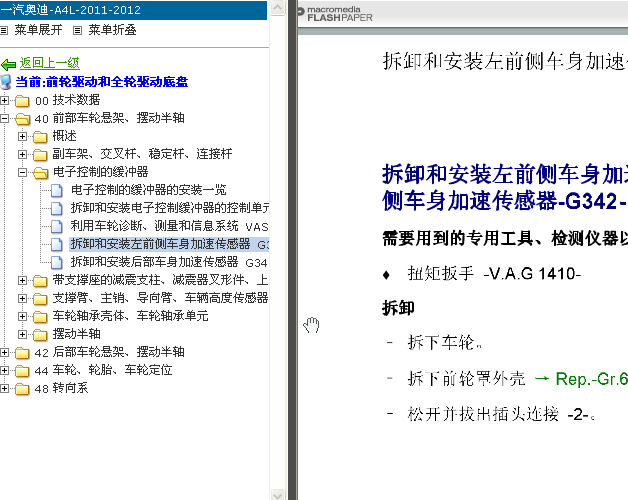The width and height of the screenshot is (628, 500).
Task: Click the 一汽奥迪-A4L-2011-2012 title bar
Action: tap(133, 10)
